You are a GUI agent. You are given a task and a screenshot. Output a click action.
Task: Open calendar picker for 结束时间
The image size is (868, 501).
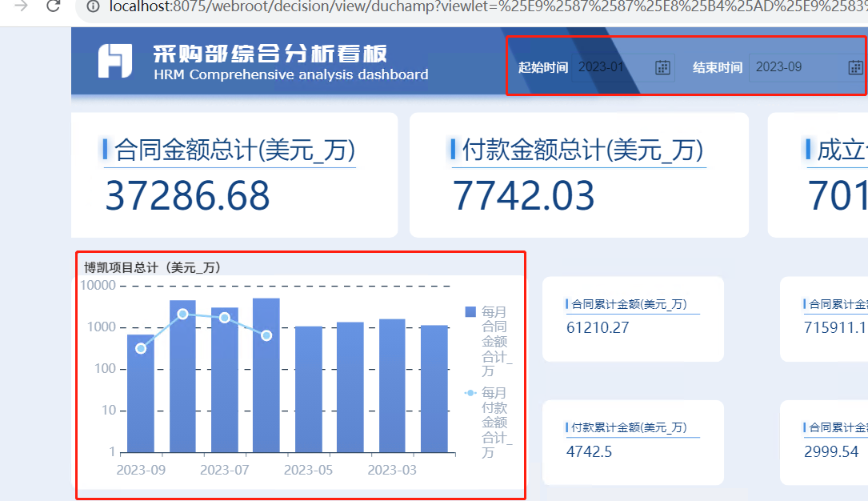[x=855, y=67]
